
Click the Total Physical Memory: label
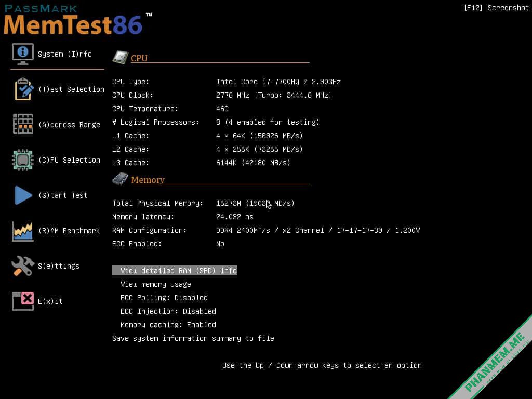(158, 203)
